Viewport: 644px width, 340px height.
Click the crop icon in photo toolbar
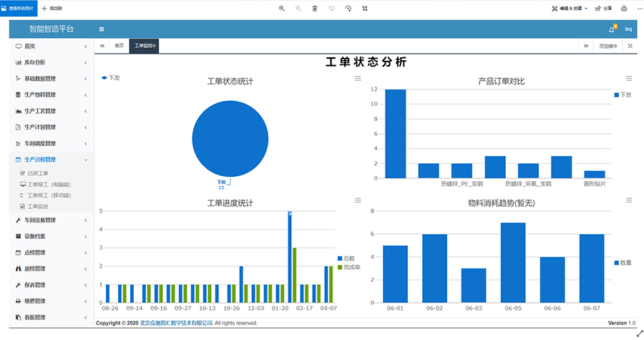pos(365,9)
